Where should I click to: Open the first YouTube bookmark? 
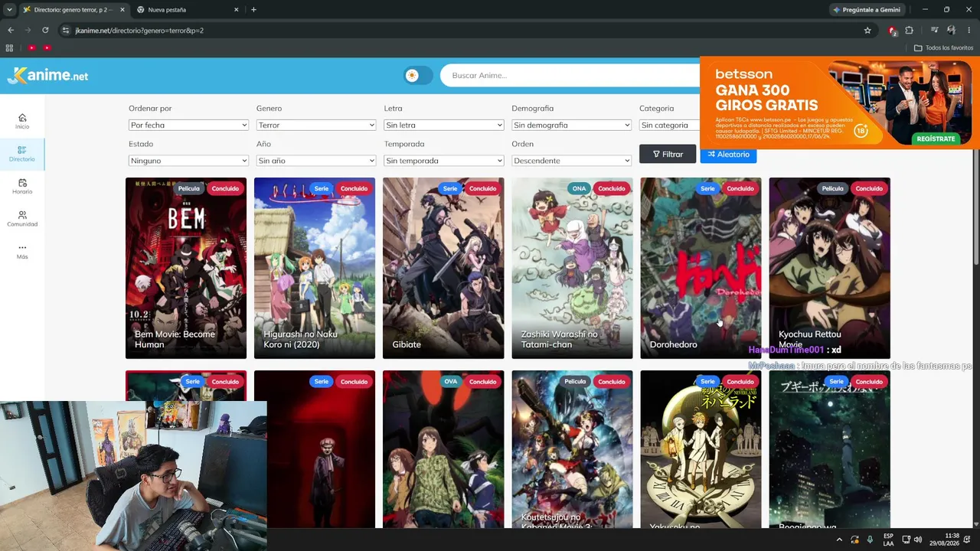click(x=31, y=47)
